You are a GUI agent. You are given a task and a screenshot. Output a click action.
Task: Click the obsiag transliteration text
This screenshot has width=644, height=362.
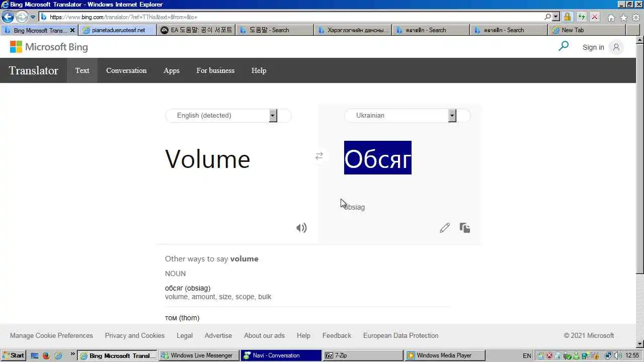354,207
